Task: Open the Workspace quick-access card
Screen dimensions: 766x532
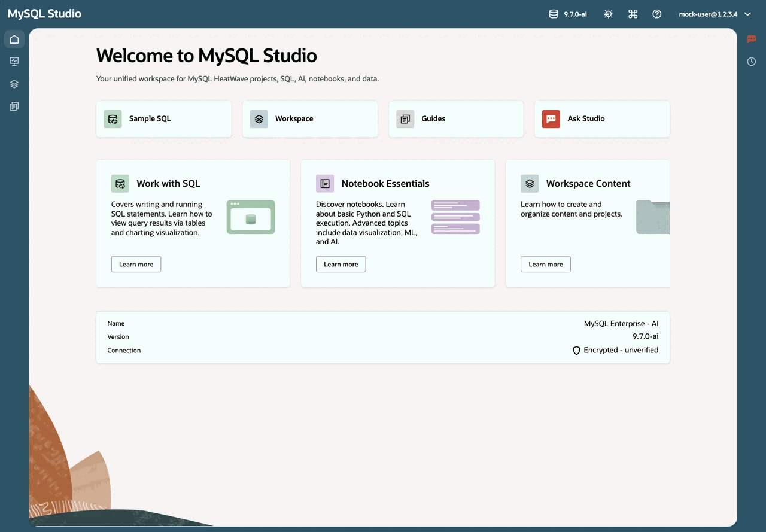Action: pyautogui.click(x=310, y=119)
